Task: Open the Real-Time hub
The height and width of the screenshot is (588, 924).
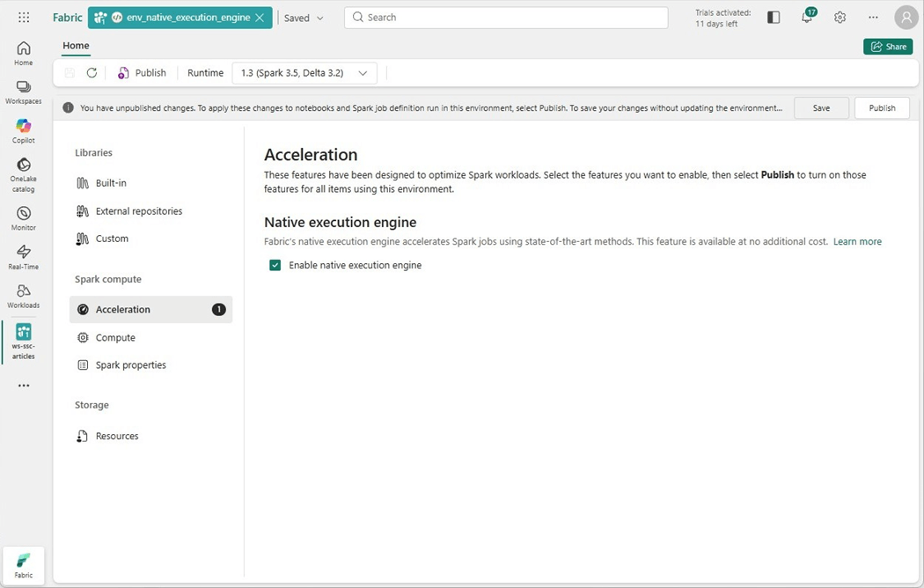Action: pos(24,257)
